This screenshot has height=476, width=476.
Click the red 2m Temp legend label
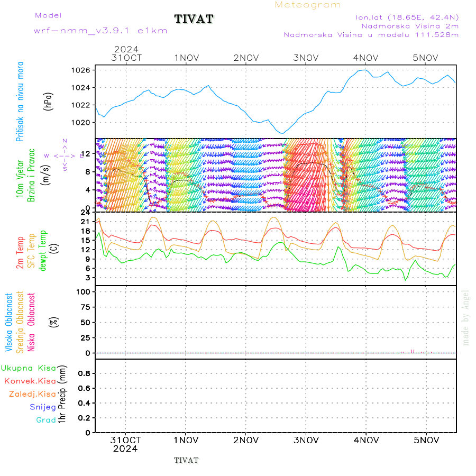coord(20,253)
